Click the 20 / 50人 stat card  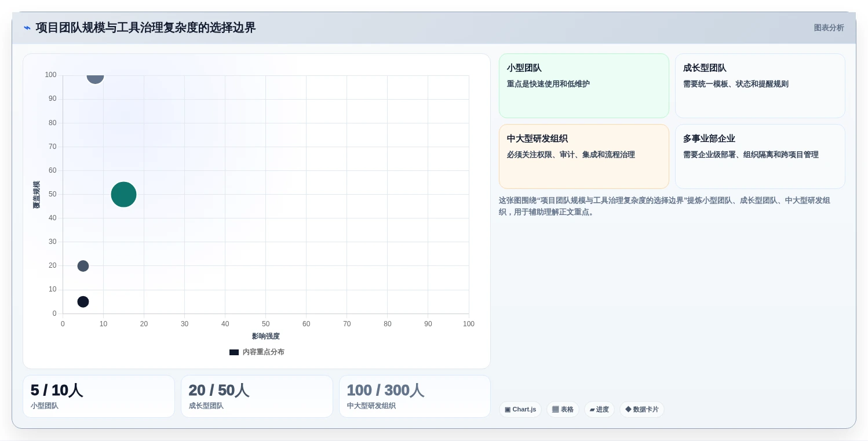pos(257,396)
